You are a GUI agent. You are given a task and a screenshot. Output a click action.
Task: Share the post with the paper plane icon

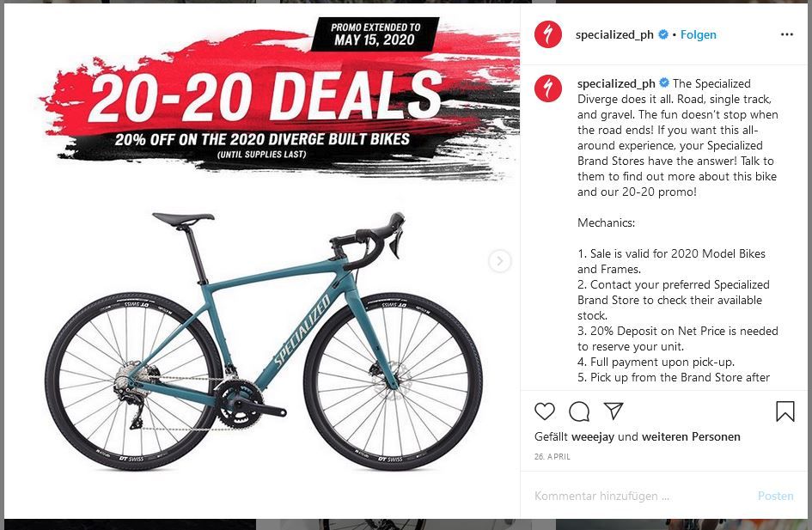click(614, 411)
